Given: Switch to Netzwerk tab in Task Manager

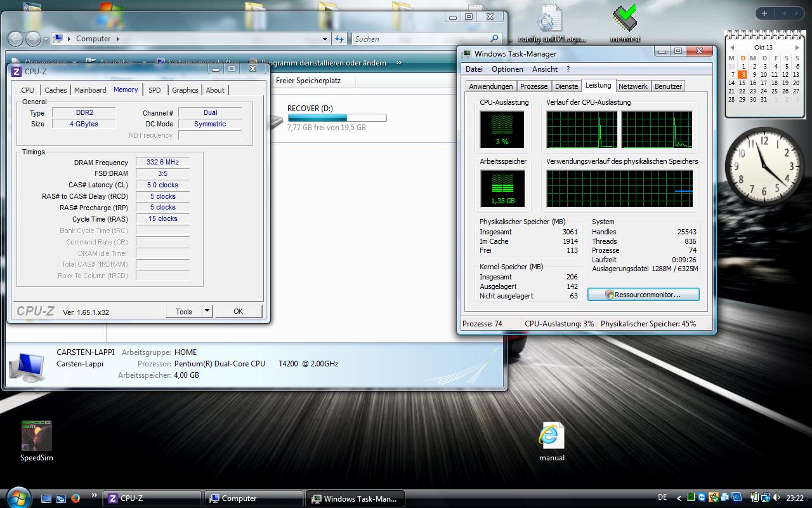Looking at the screenshot, I should click(633, 86).
